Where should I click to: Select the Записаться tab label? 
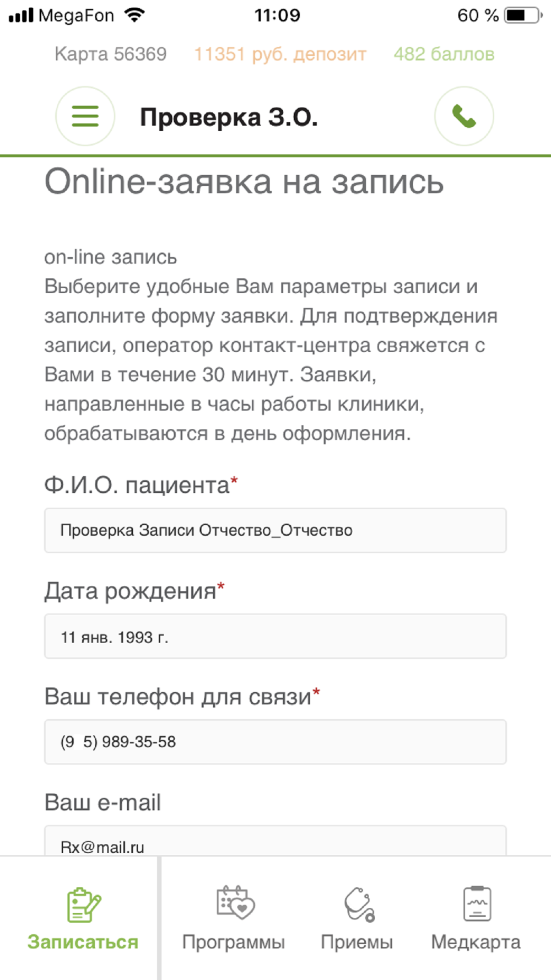83,942
